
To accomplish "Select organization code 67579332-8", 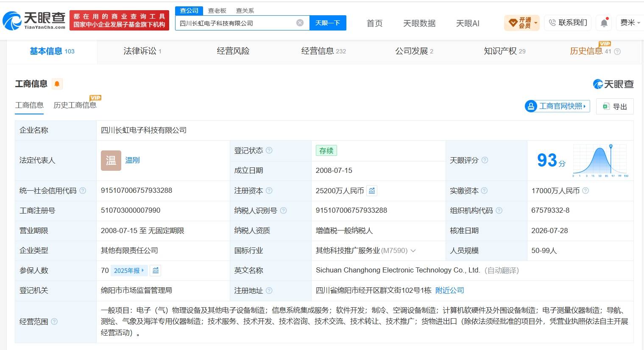I will click(x=550, y=211).
